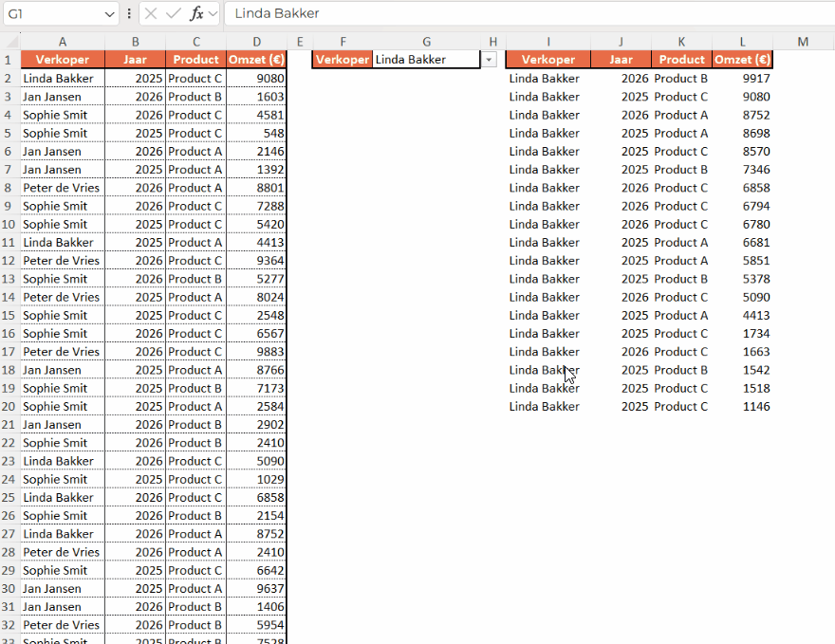Click the Jaar header in column B

(136, 60)
